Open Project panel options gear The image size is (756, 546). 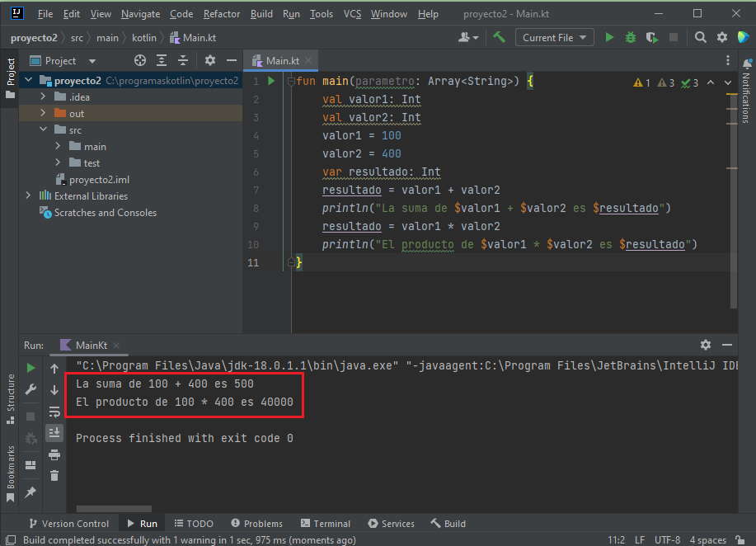coord(209,60)
